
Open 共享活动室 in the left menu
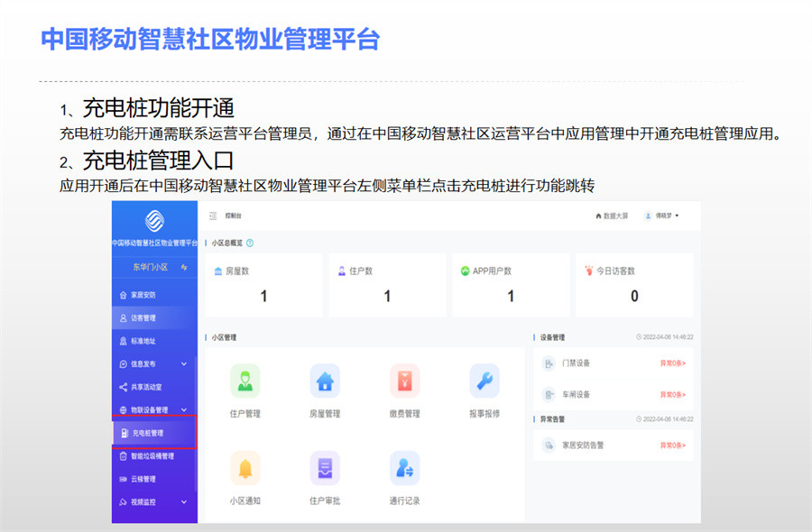[x=154, y=387]
